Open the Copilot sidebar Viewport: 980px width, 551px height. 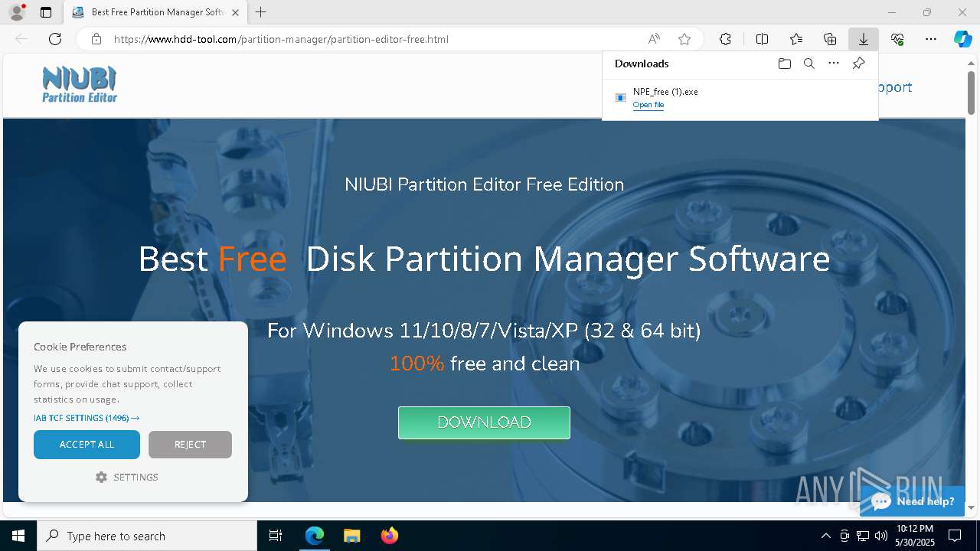(962, 39)
